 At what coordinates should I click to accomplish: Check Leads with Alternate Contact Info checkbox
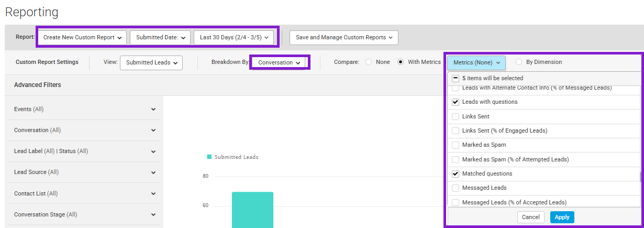coord(456,88)
